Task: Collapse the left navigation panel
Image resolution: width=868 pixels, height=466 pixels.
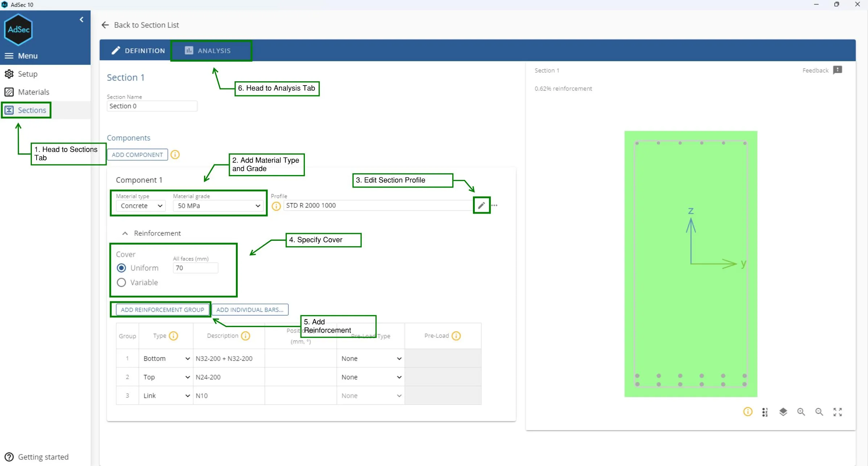Action: (x=82, y=19)
